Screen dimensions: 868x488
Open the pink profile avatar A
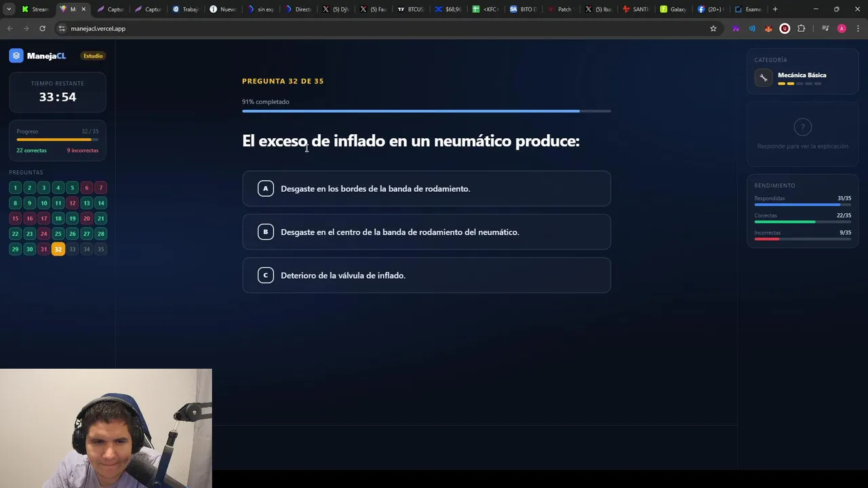click(842, 28)
